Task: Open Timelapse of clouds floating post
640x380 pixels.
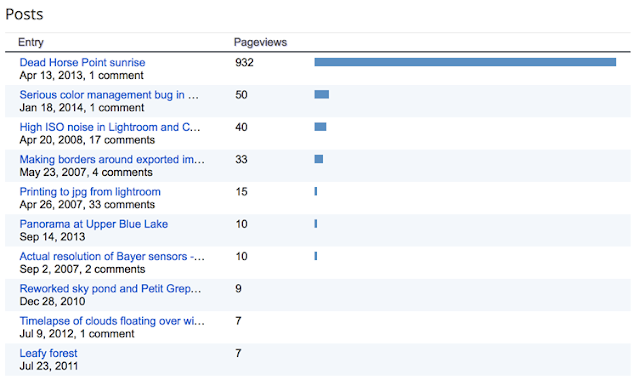Action: [x=112, y=321]
